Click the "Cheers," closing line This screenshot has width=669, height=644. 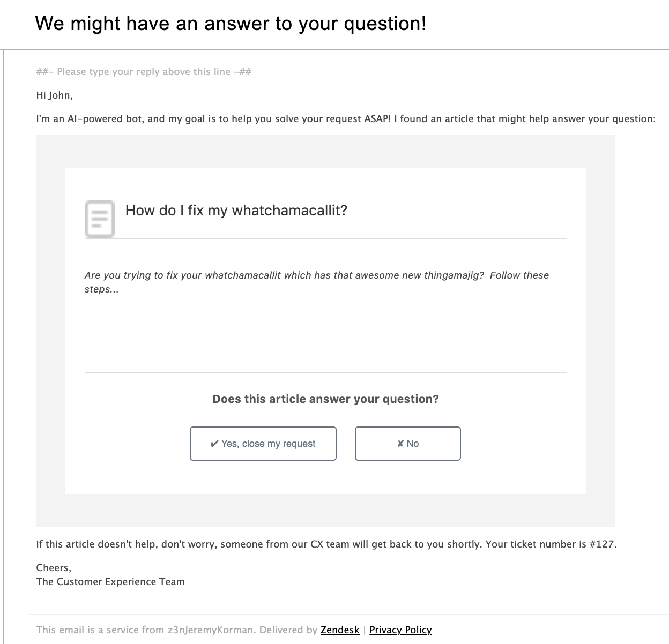[x=54, y=568]
